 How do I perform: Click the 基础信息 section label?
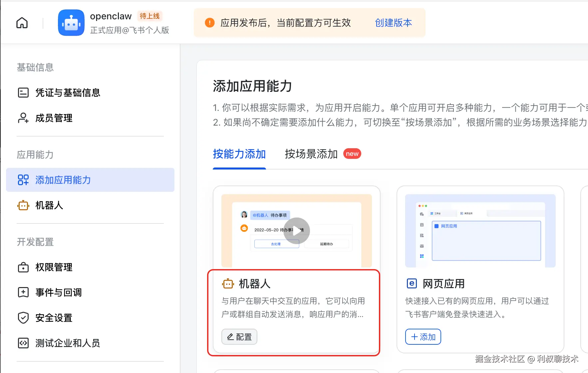coord(35,67)
